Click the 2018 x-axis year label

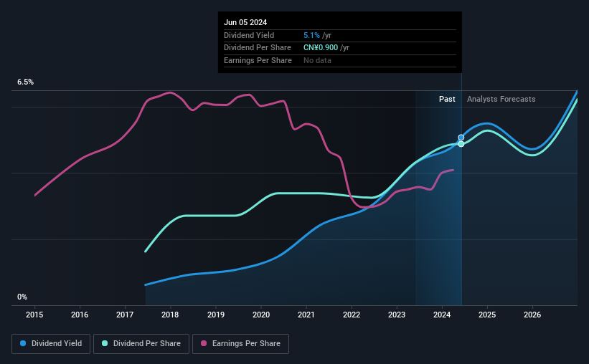click(x=170, y=315)
